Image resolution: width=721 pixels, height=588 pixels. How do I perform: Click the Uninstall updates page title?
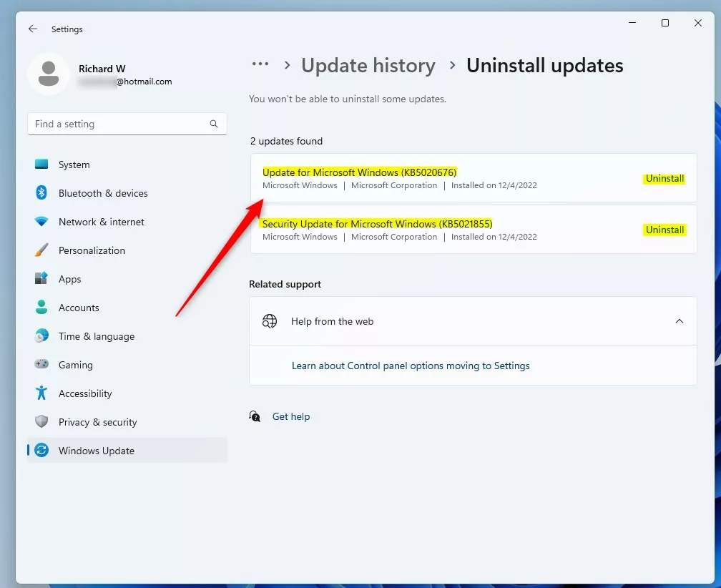[545, 65]
